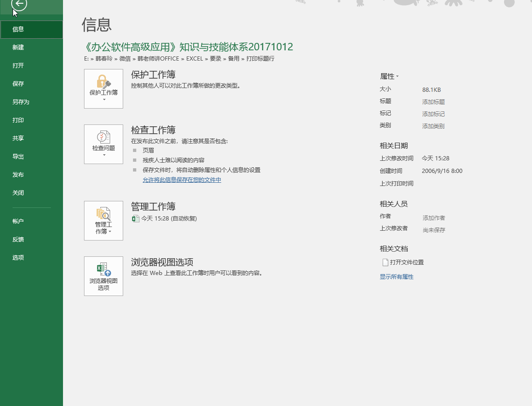Viewport: 532px width, 406px height.
Task: Click 打开文件位置 link
Action: click(407, 262)
